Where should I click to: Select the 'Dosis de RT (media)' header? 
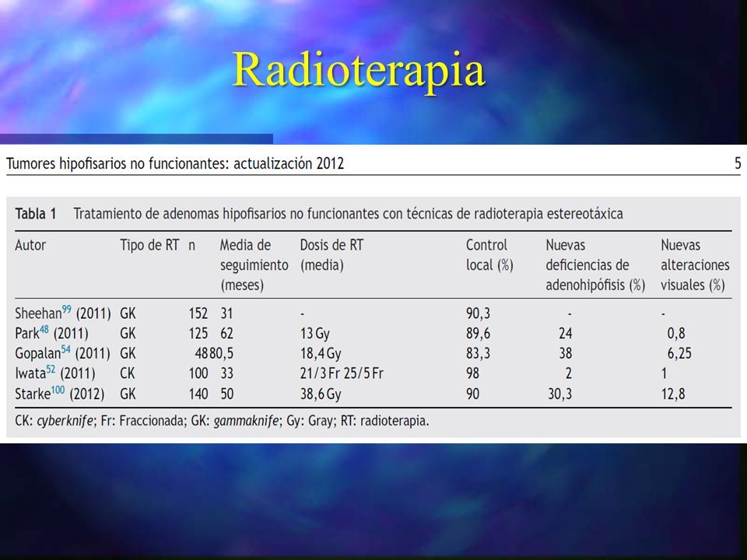331,255
